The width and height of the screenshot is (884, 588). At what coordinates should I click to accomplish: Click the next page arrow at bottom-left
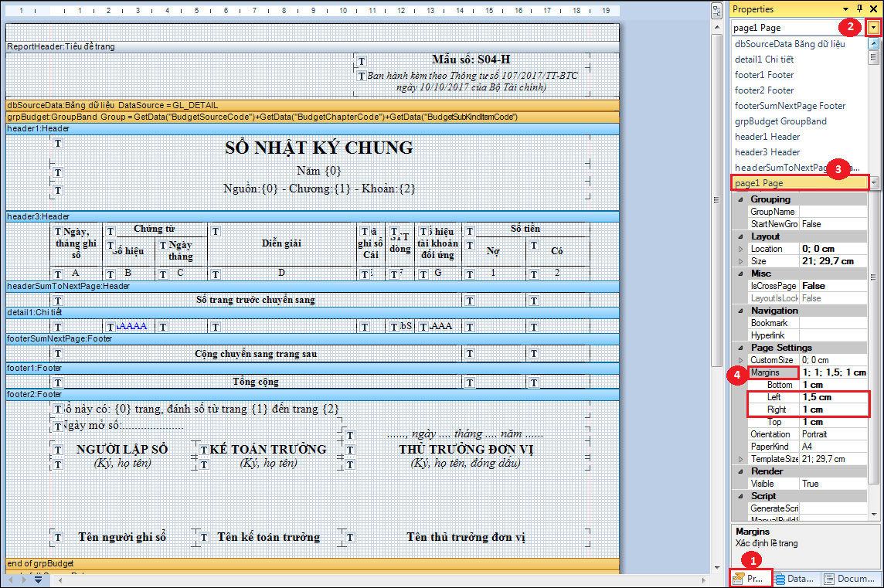click(x=24, y=579)
